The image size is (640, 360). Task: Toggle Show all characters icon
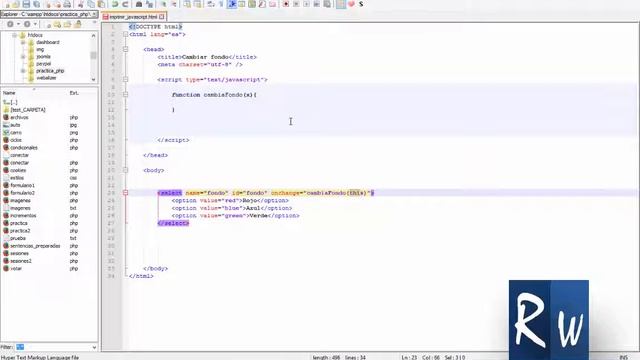[221, 4]
